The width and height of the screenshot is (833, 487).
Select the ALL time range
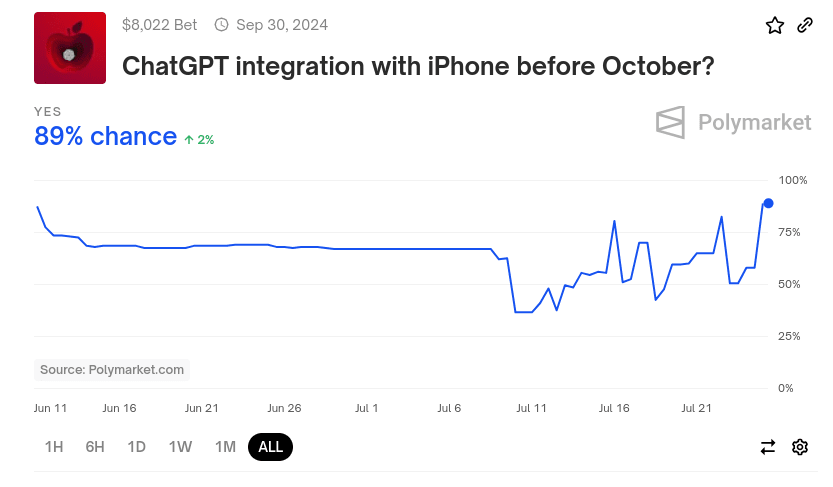[270, 447]
